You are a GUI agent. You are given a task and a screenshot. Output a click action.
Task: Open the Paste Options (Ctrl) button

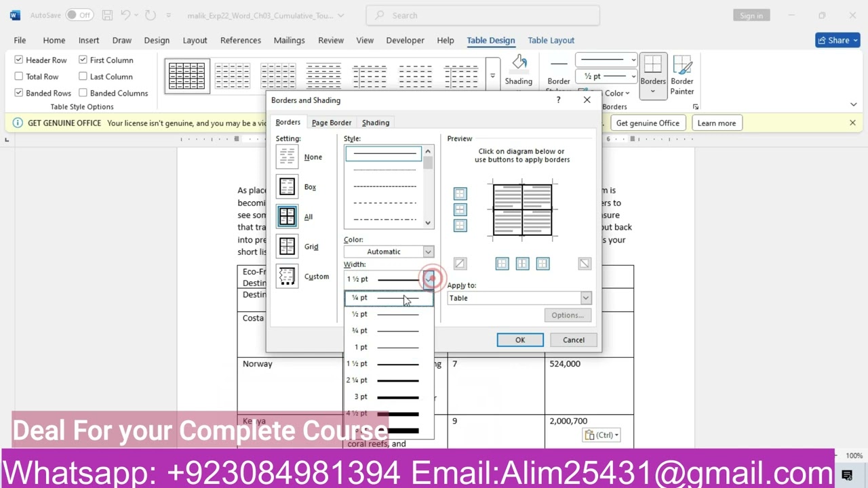tap(601, 435)
